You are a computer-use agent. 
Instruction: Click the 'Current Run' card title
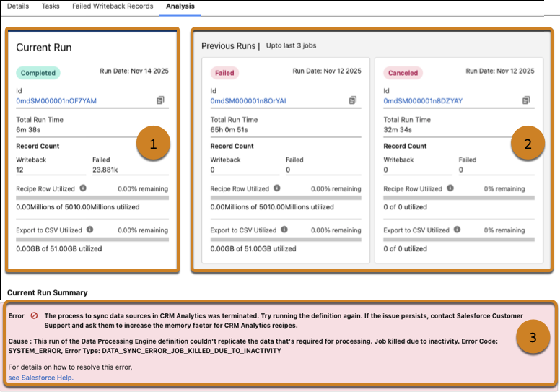click(x=44, y=48)
